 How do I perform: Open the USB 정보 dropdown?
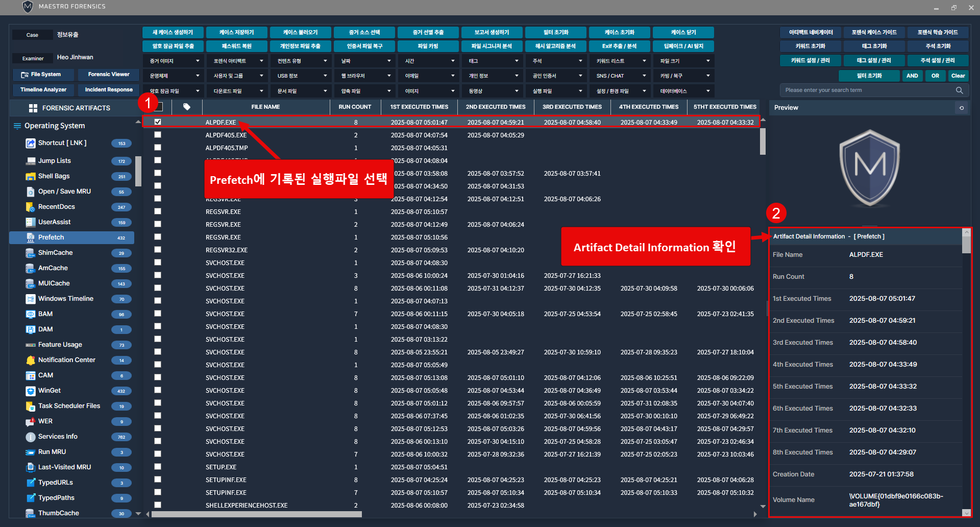click(x=301, y=76)
